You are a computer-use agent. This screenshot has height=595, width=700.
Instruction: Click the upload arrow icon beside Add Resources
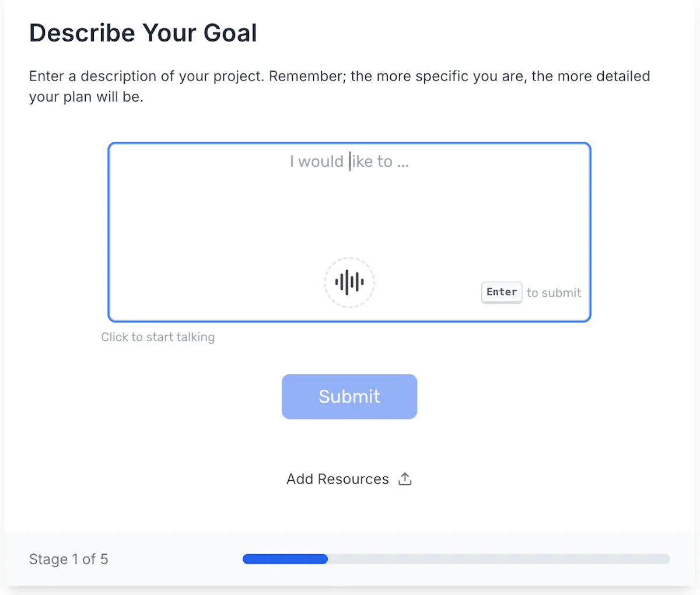(x=405, y=479)
